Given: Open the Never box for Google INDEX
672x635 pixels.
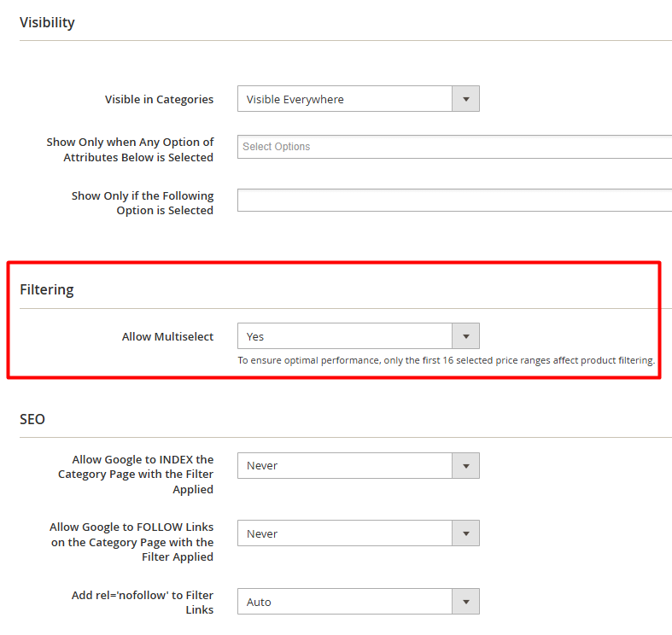Looking at the screenshot, I should [x=359, y=466].
